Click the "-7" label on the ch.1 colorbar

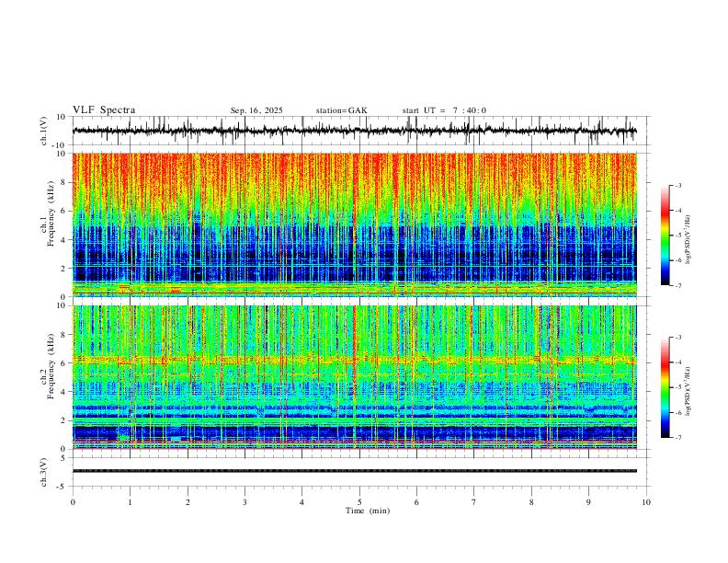(x=678, y=286)
